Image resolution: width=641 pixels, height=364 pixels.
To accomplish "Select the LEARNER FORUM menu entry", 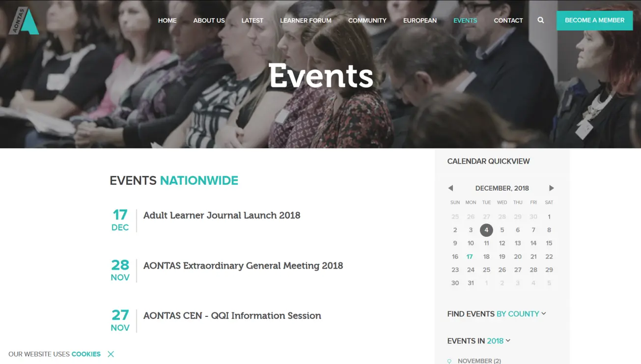I will pos(306,20).
